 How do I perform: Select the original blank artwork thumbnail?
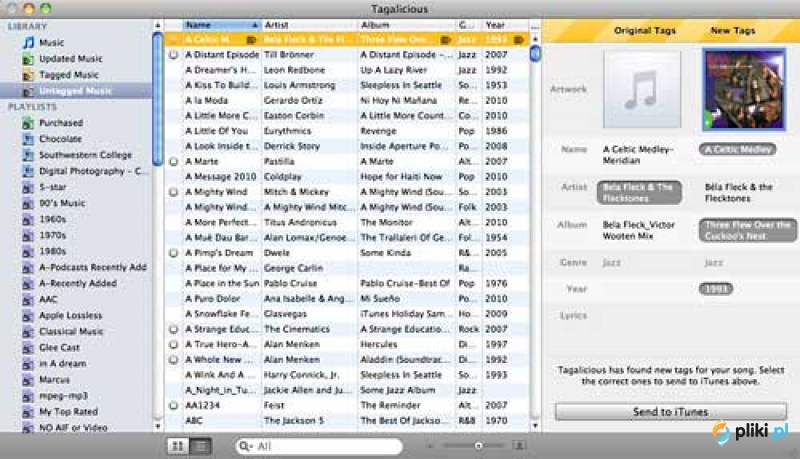[x=642, y=89]
